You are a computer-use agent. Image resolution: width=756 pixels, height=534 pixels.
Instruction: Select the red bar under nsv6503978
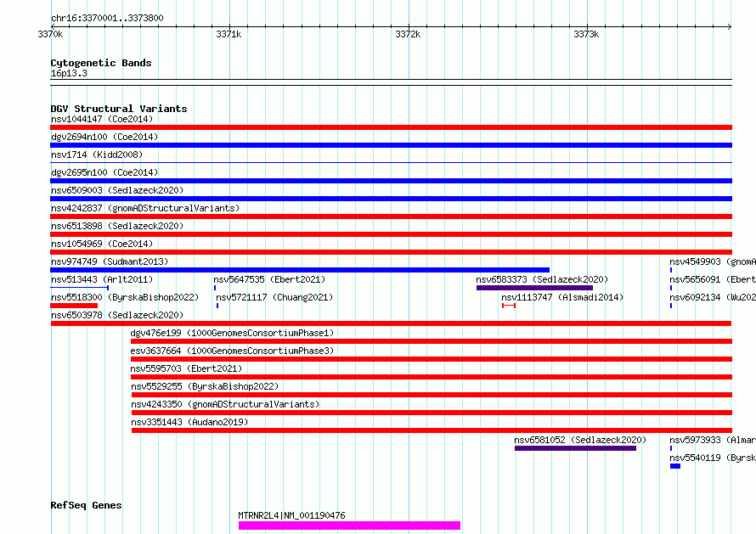tap(391, 323)
